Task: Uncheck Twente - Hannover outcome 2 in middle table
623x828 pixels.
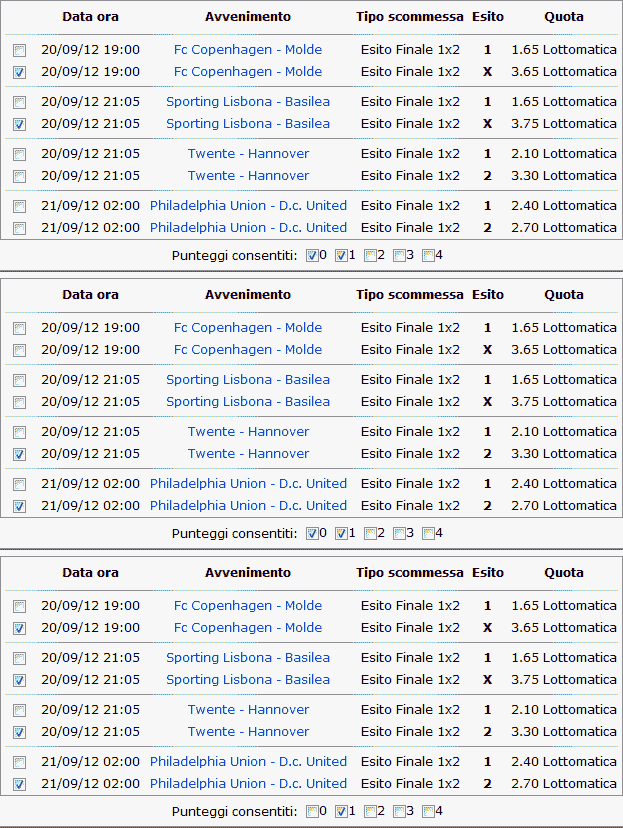Action: [20, 454]
